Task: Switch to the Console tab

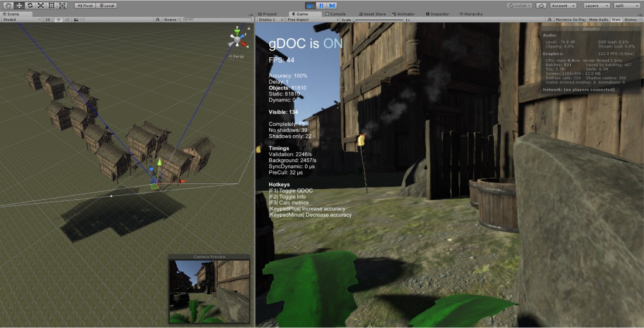Action: (x=335, y=13)
